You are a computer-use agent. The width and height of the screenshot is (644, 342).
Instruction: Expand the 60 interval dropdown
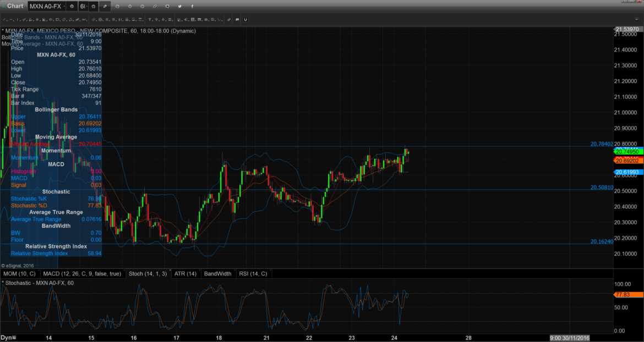tap(87, 6)
